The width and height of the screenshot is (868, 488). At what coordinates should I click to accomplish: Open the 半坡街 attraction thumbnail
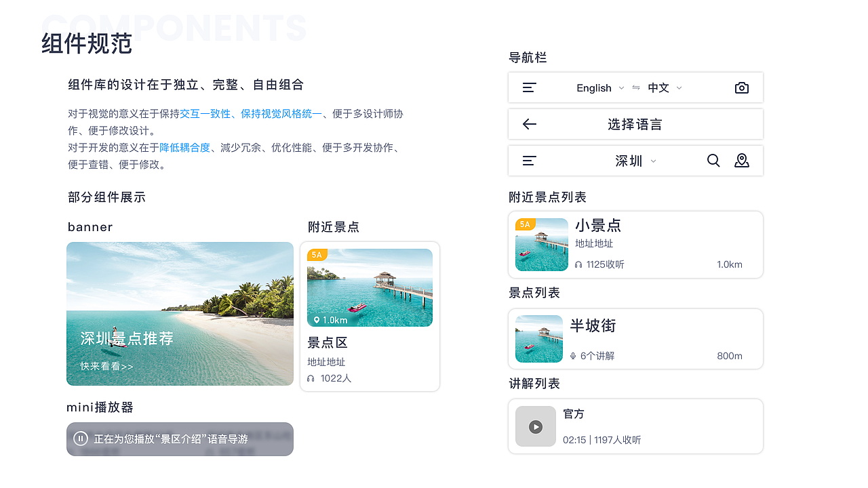[538, 339]
